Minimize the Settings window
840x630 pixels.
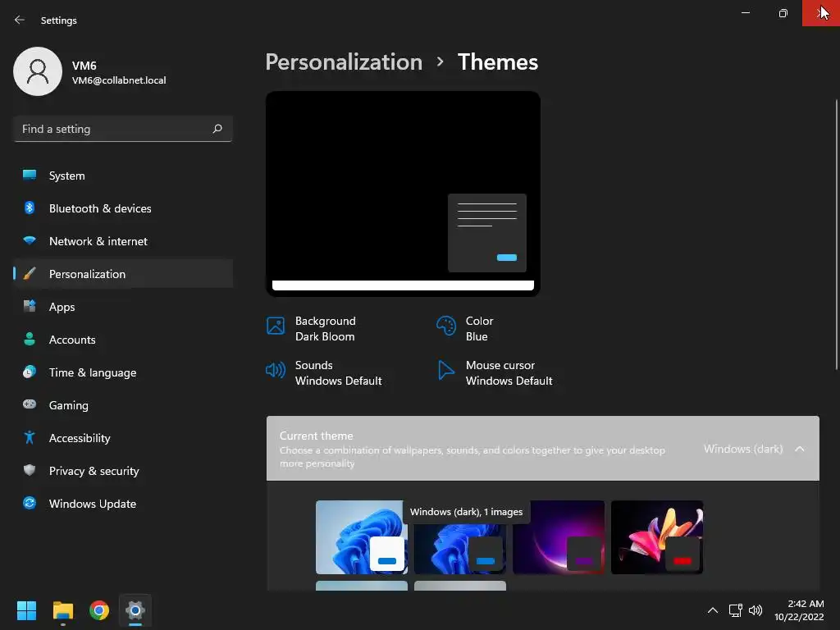click(x=745, y=13)
